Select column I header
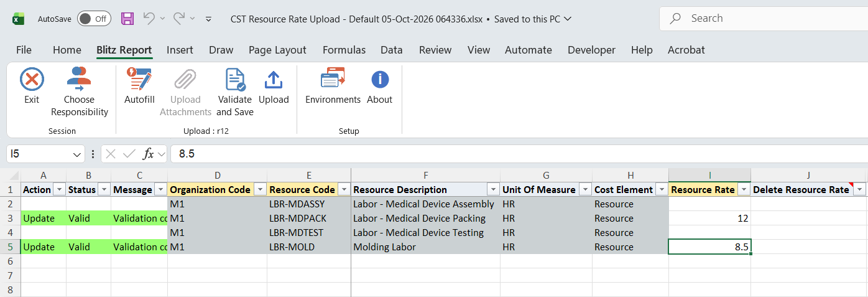This screenshot has height=297, width=868. click(709, 176)
